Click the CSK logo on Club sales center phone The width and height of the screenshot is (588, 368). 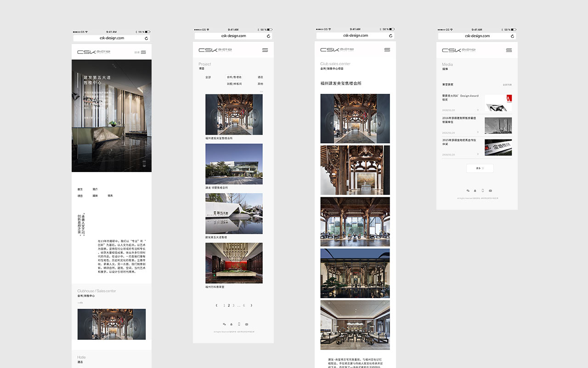337,50
